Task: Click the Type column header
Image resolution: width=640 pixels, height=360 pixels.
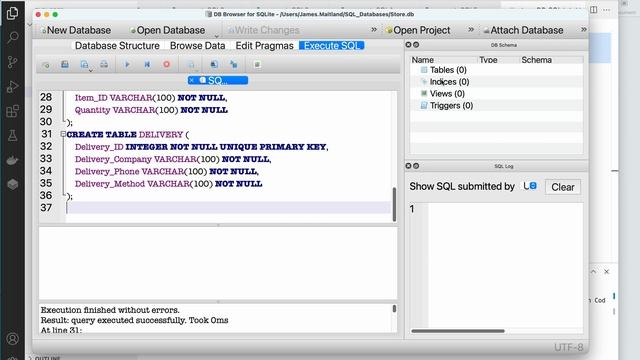Action: [x=498, y=60]
